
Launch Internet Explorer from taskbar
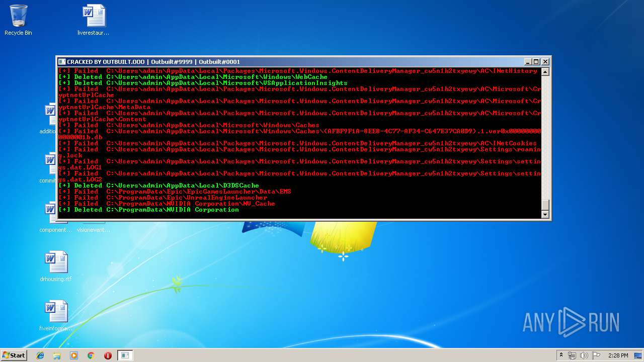coord(40,355)
